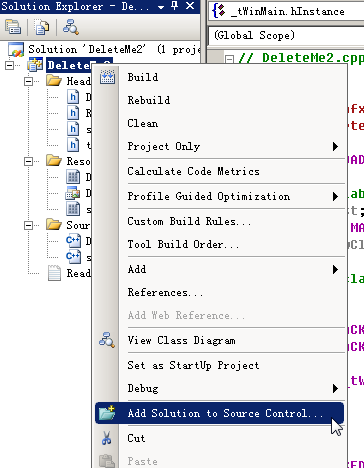Open the Custom Build Rules dialog entry
Screen dimensions: 364x468
click(x=189, y=221)
